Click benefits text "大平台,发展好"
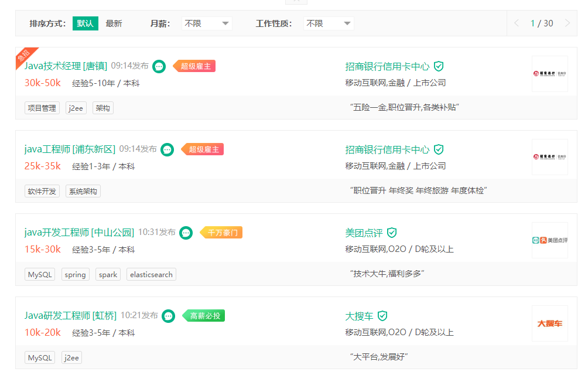Image resolution: width=588 pixels, height=375 pixels. pyautogui.click(x=379, y=357)
